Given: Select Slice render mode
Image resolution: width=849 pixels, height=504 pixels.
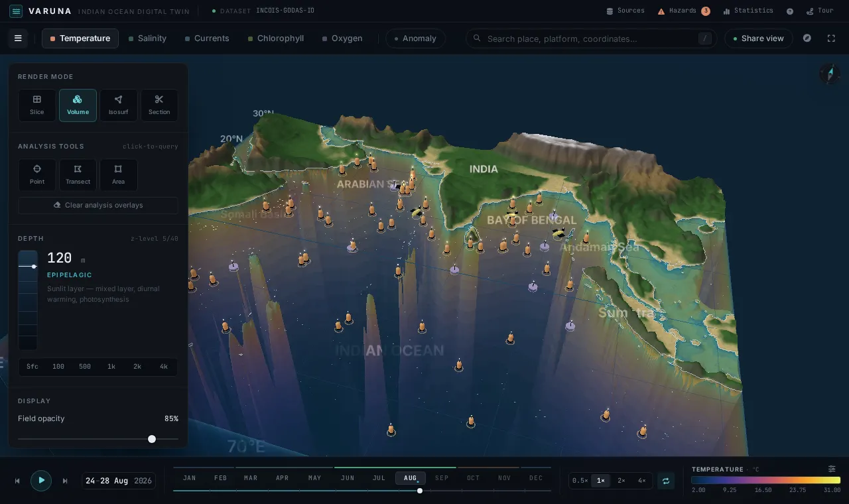Looking at the screenshot, I should pyautogui.click(x=37, y=105).
